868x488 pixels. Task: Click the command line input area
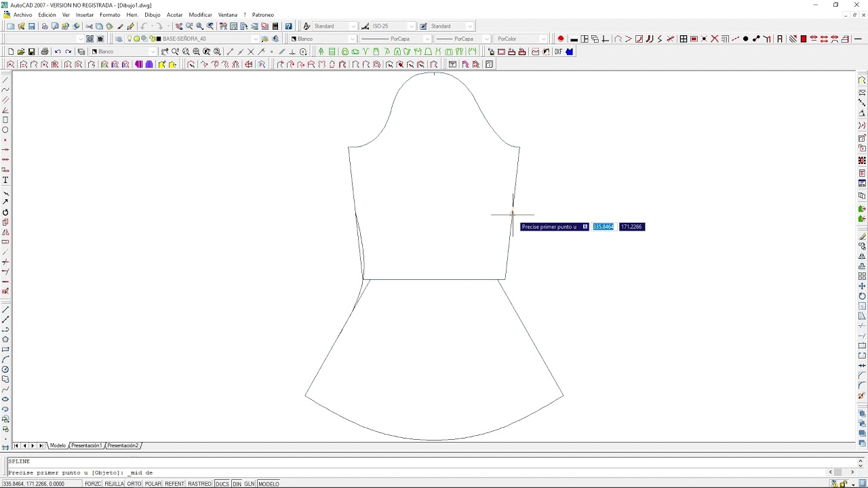point(418,472)
